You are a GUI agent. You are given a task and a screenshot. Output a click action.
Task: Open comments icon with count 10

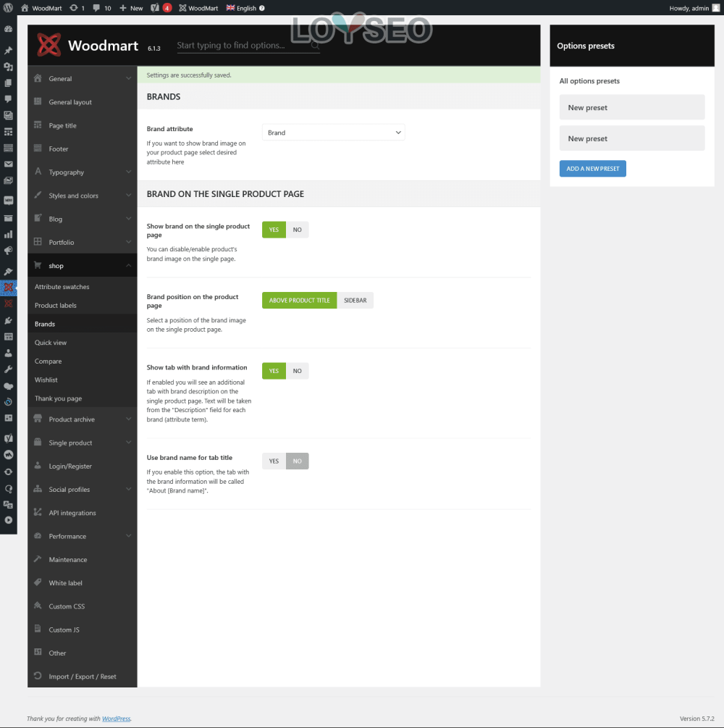(101, 8)
